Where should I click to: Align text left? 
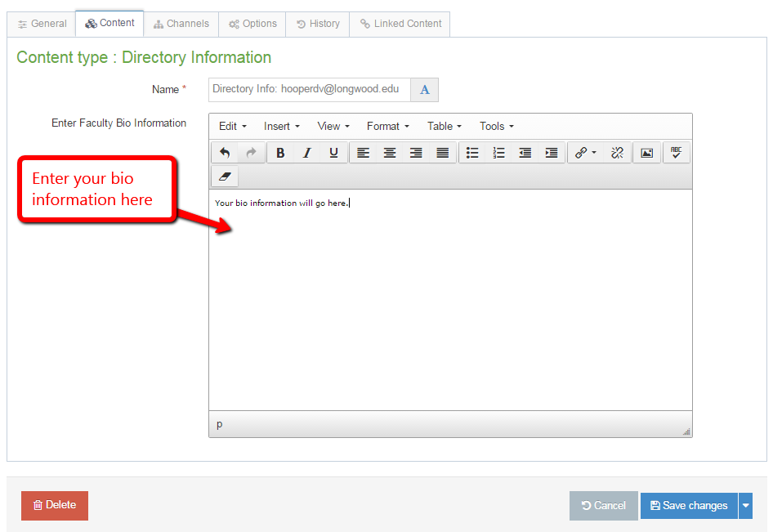coord(364,153)
